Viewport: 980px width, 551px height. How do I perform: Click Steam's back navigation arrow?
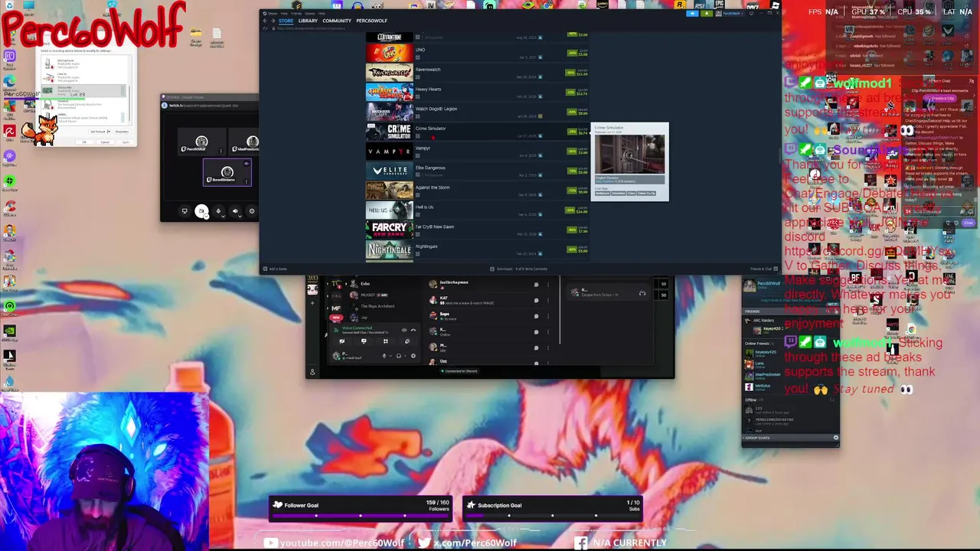point(265,21)
